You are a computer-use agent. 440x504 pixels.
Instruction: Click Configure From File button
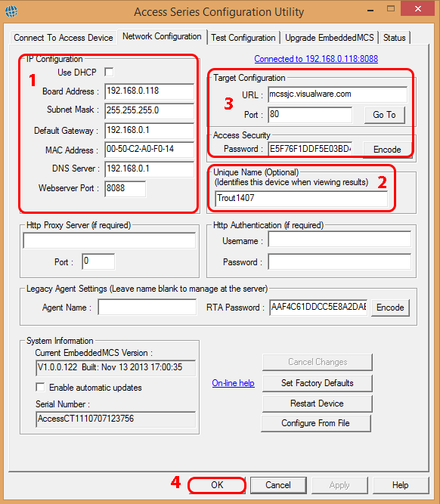click(316, 423)
